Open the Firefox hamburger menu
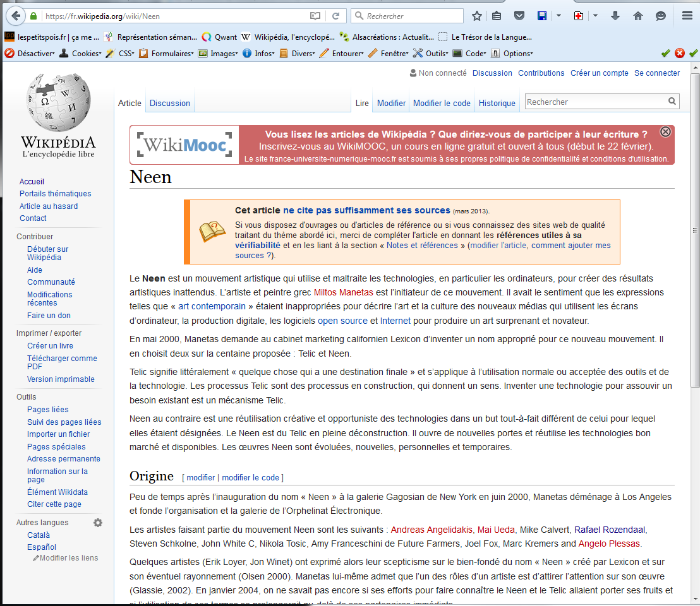The width and height of the screenshot is (700, 606). pos(687,16)
